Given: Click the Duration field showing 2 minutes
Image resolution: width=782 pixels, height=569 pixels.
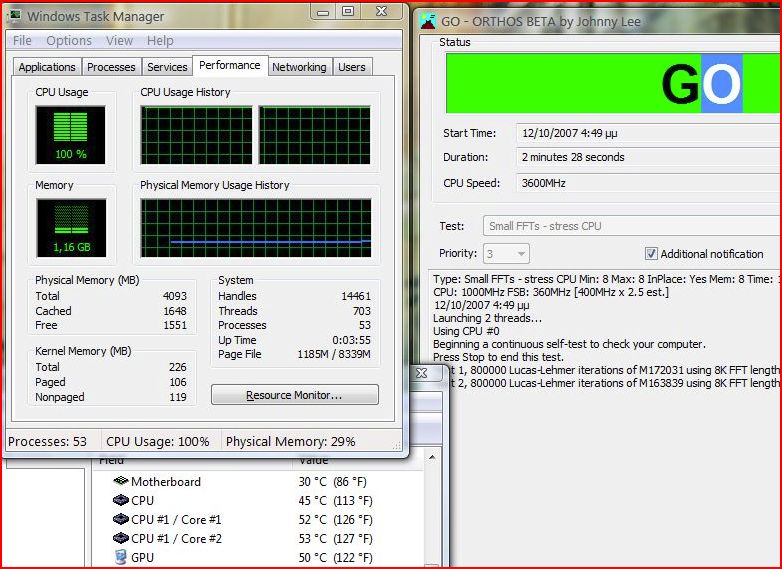Looking at the screenshot, I should (648, 157).
